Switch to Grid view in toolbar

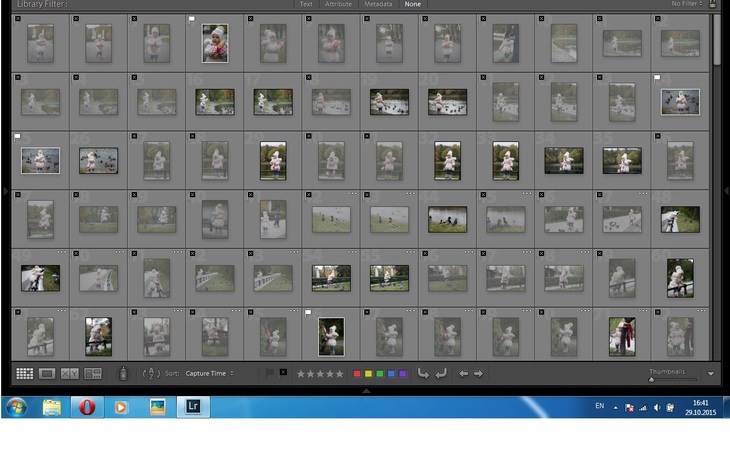click(25, 373)
